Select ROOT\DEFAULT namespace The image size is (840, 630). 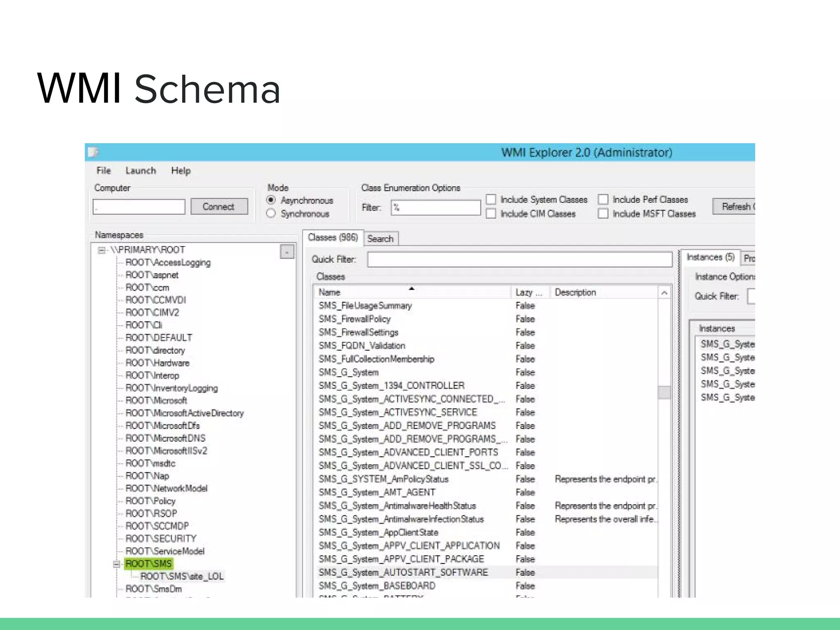(x=159, y=338)
